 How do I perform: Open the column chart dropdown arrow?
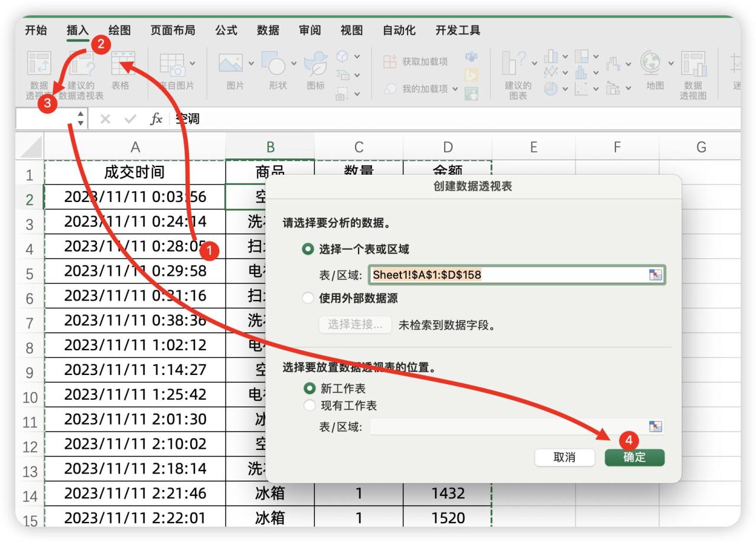click(x=565, y=57)
